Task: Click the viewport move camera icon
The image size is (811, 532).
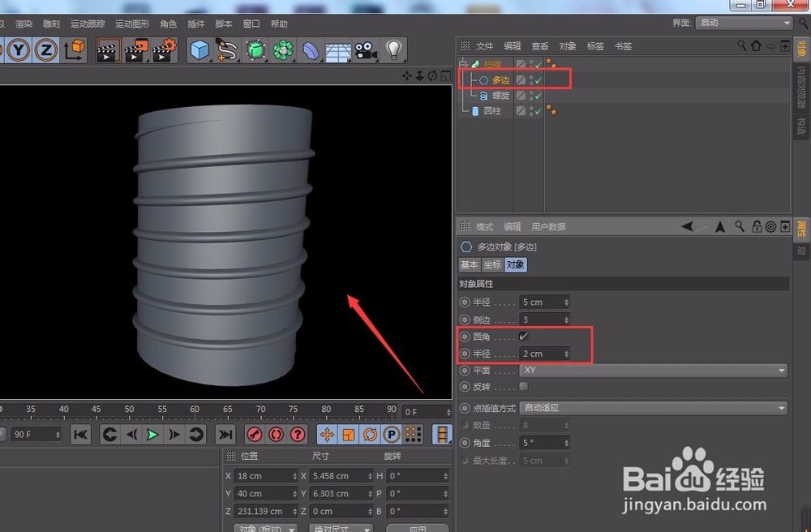Action: 407,76
